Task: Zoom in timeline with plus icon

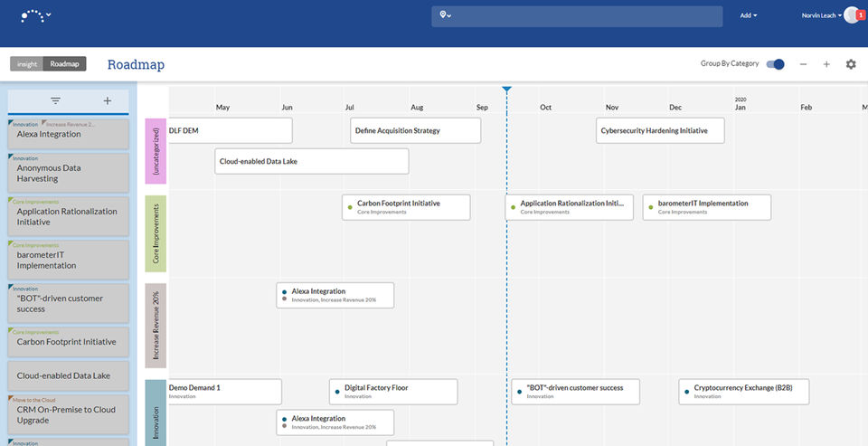Action: pos(826,64)
